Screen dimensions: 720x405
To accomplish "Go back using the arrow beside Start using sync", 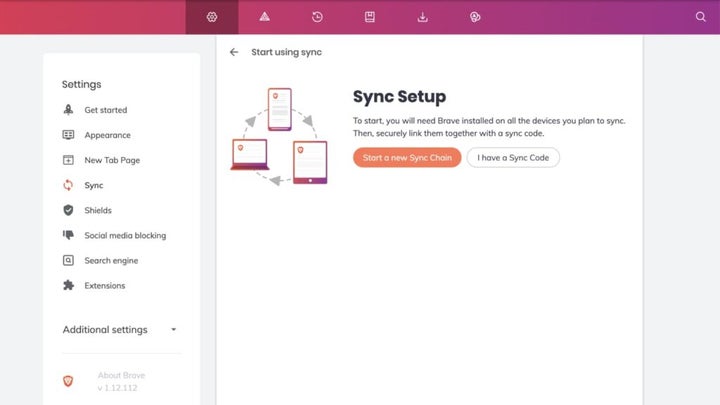I will (x=234, y=52).
